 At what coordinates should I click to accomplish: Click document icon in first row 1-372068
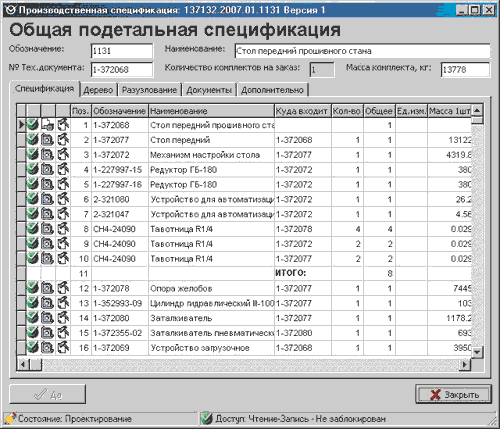48,125
